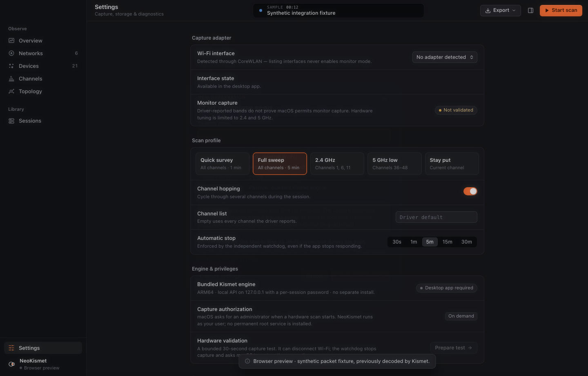Click the On demand authorization badge
This screenshot has width=588, height=376.
click(x=461, y=316)
